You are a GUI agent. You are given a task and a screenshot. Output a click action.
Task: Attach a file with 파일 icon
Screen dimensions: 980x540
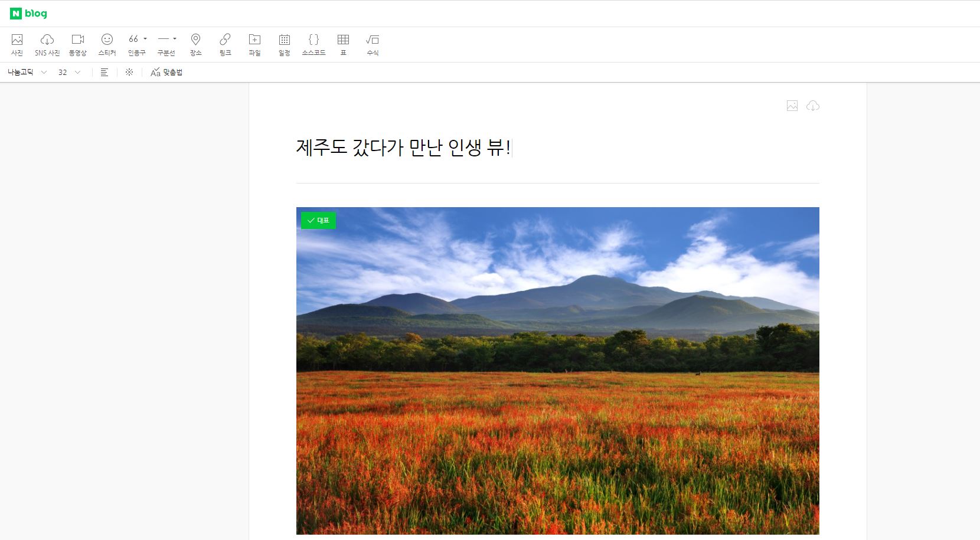click(x=254, y=44)
